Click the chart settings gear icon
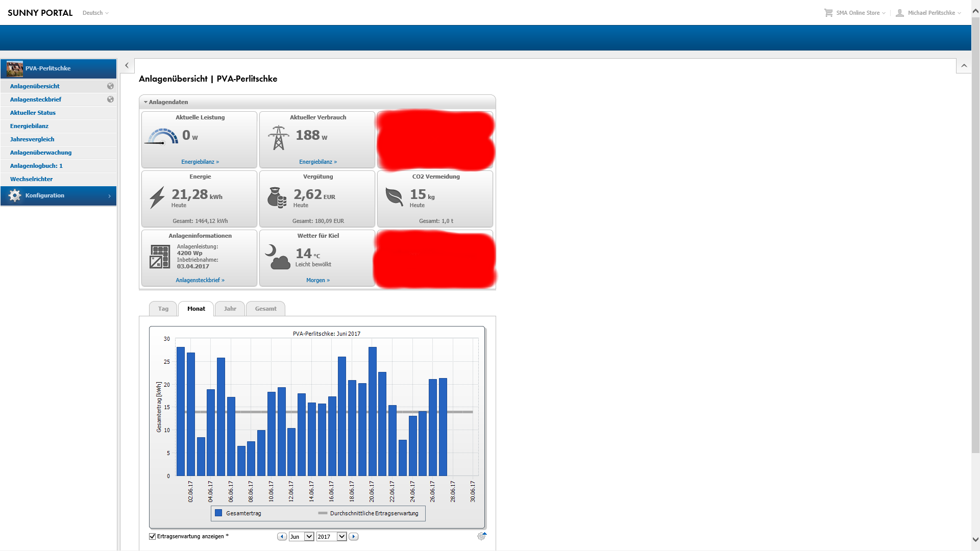Viewport: 980px width, 551px height. pos(481,536)
